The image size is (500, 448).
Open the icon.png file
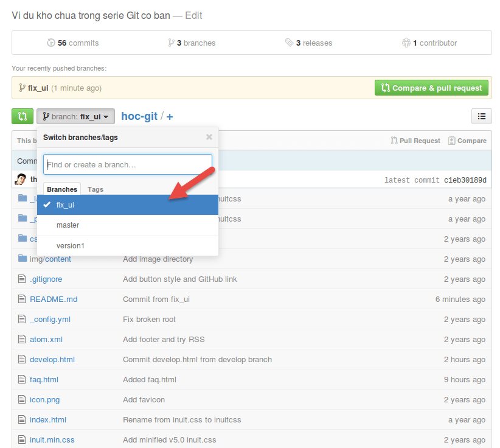click(44, 400)
